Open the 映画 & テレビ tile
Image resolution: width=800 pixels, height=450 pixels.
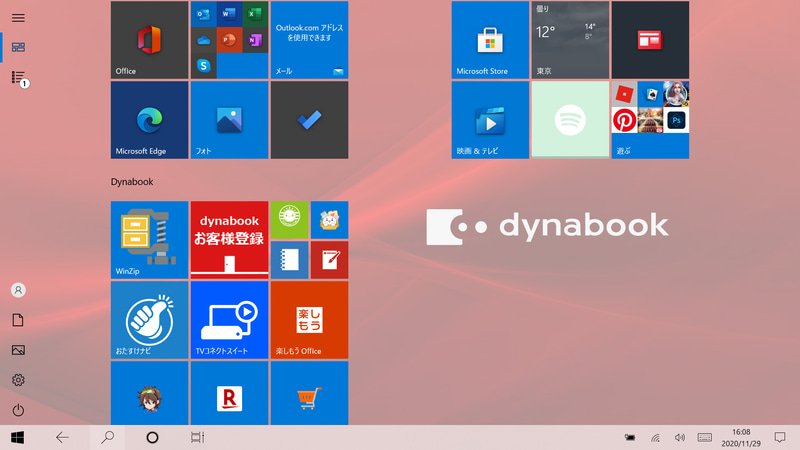pyautogui.click(x=490, y=120)
